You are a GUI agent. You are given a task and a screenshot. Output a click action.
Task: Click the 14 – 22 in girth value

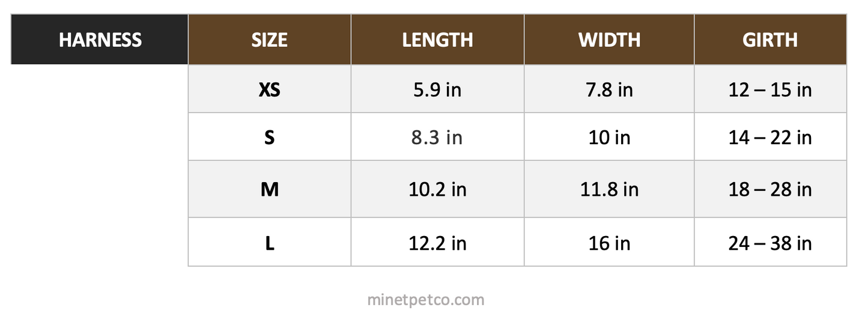770,138
